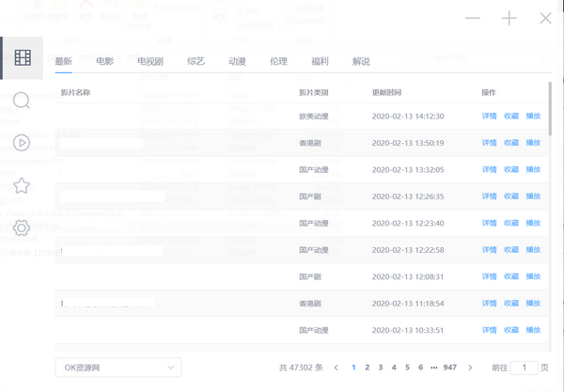Minimize the window with dash icon

473,19
